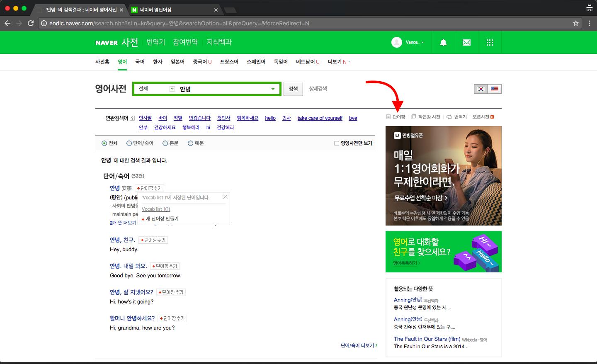Viewport: 597px width, 364px height.
Task: Click 단어장추가 next to 안녕, 친구.
Action: click(x=153, y=240)
